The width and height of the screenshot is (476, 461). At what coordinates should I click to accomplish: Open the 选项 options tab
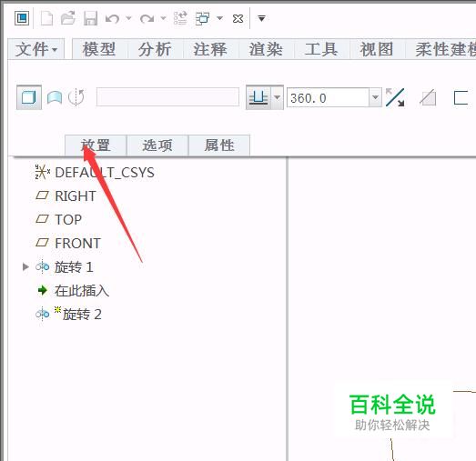click(157, 145)
